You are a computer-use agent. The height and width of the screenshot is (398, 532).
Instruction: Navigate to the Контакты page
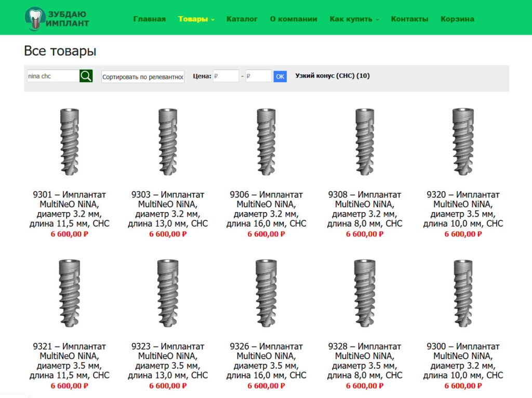[409, 19]
